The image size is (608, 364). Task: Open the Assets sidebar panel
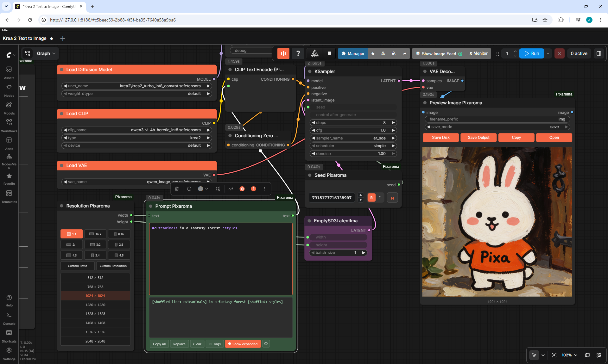click(x=9, y=72)
